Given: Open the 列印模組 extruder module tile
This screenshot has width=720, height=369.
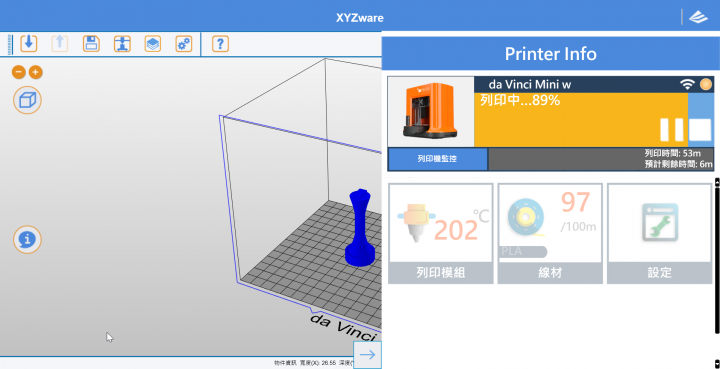Looking at the screenshot, I should tap(441, 233).
